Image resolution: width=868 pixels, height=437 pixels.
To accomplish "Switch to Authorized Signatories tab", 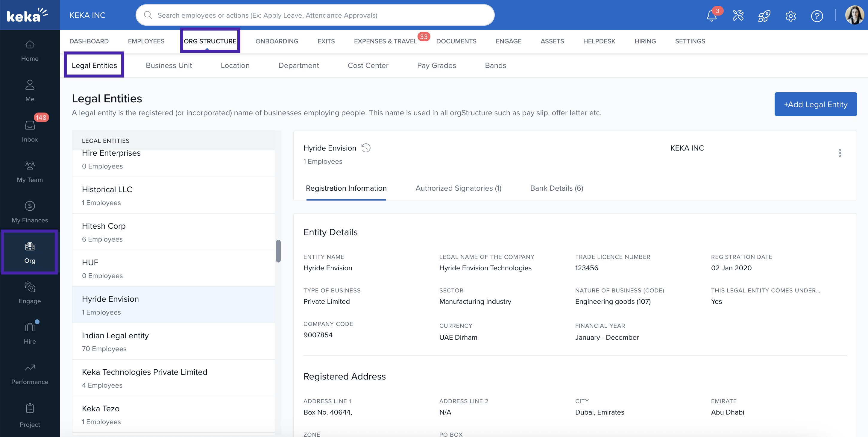I will point(458,188).
